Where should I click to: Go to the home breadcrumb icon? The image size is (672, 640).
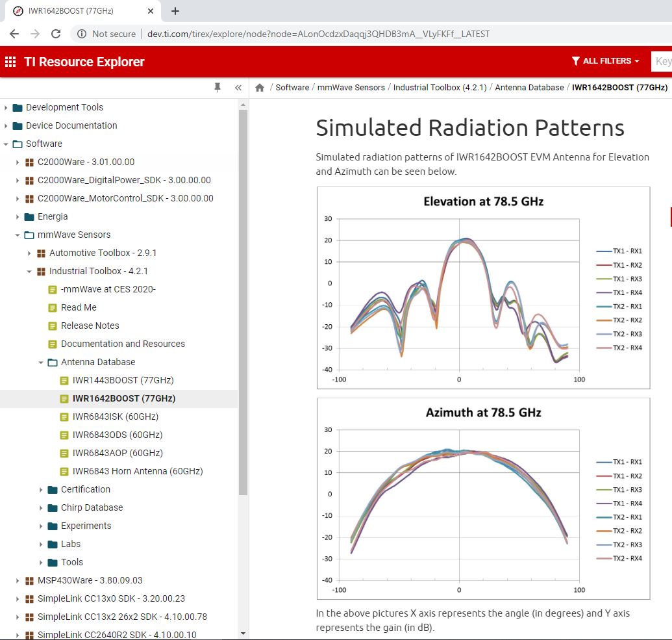(x=260, y=88)
